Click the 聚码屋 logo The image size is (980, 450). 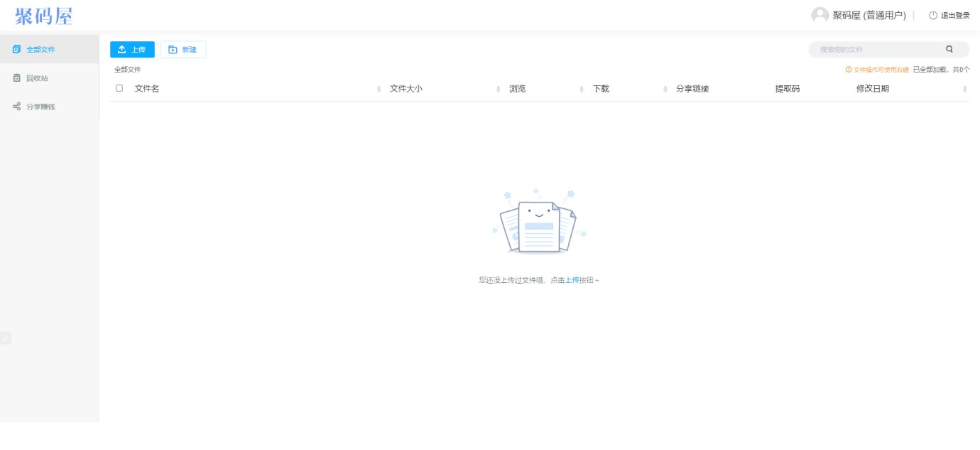click(x=44, y=16)
